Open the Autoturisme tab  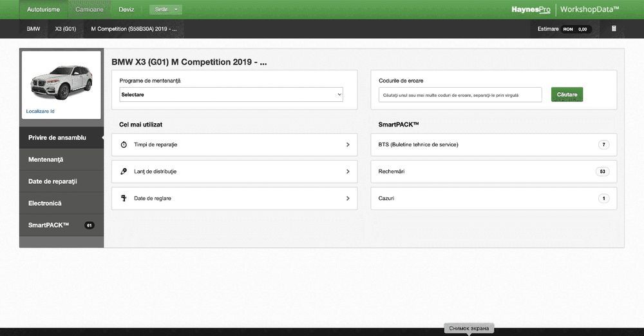click(x=43, y=10)
